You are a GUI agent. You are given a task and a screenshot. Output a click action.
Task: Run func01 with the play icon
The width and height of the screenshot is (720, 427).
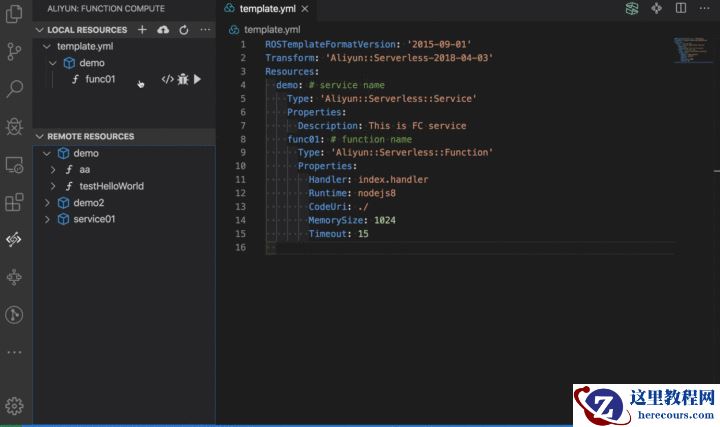197,79
